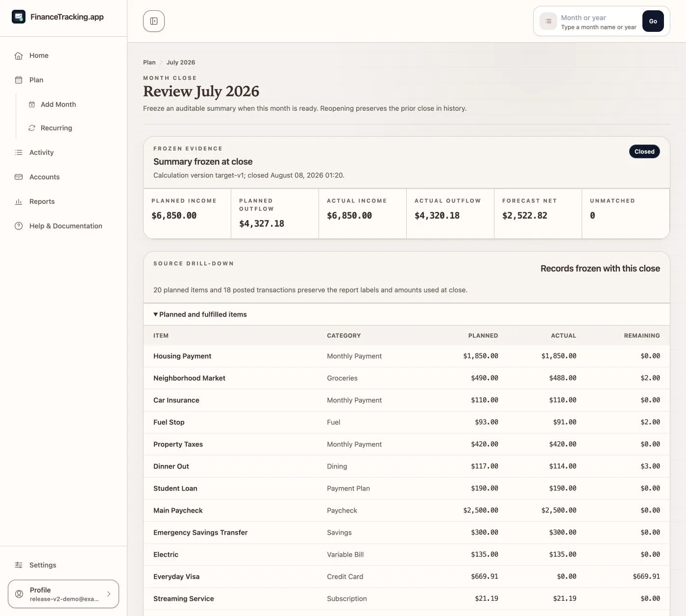Go to Add Month
Viewport: 686px width, 616px height.
[71, 104]
